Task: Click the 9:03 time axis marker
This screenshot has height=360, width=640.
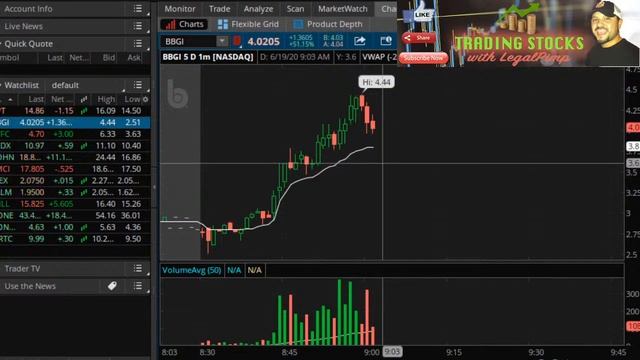Action: [x=392, y=352]
